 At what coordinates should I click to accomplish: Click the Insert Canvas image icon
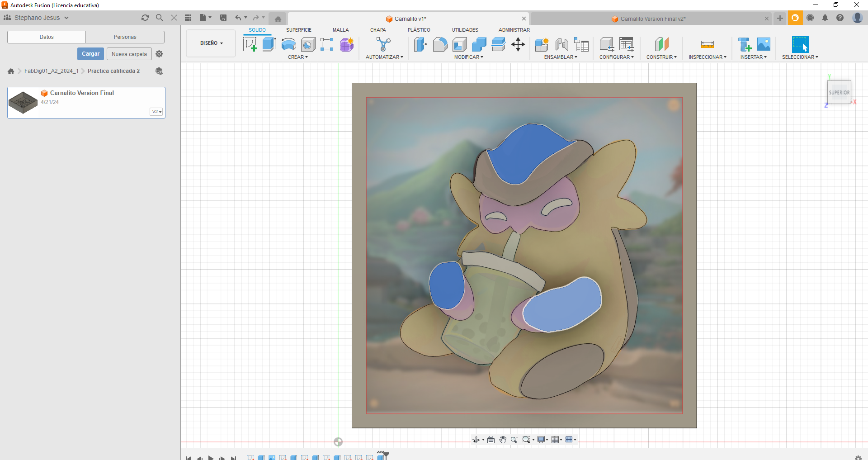[764, 44]
